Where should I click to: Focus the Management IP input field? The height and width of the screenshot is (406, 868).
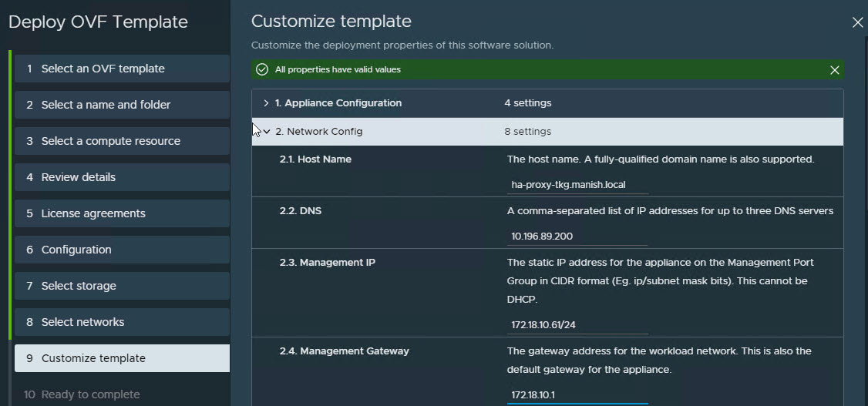point(577,325)
